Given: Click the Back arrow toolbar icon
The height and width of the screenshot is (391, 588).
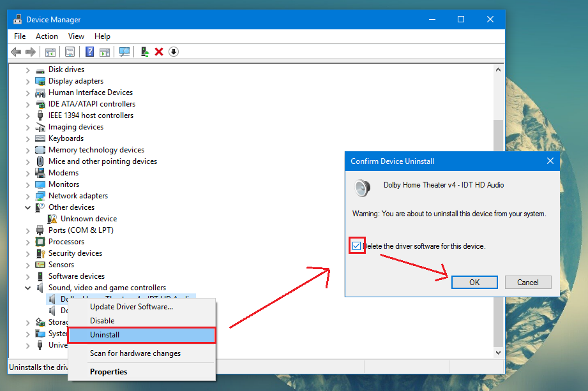Looking at the screenshot, I should pyautogui.click(x=16, y=52).
